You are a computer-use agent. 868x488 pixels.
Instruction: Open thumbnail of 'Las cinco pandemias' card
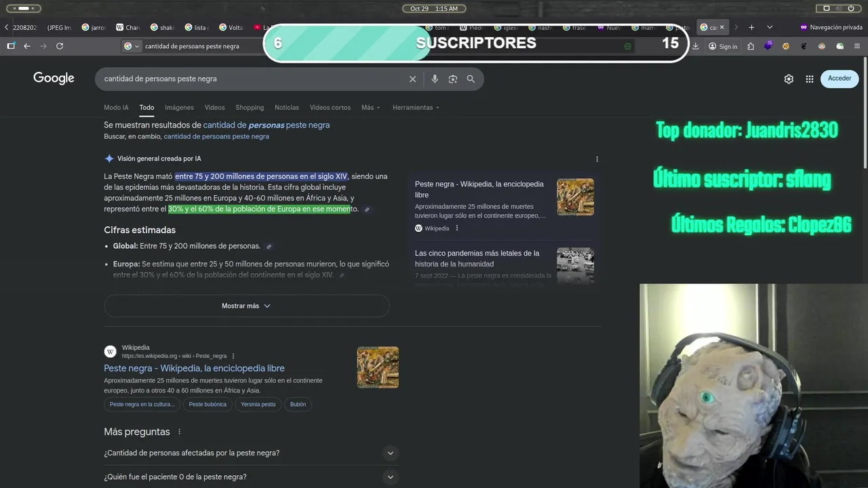(575, 265)
